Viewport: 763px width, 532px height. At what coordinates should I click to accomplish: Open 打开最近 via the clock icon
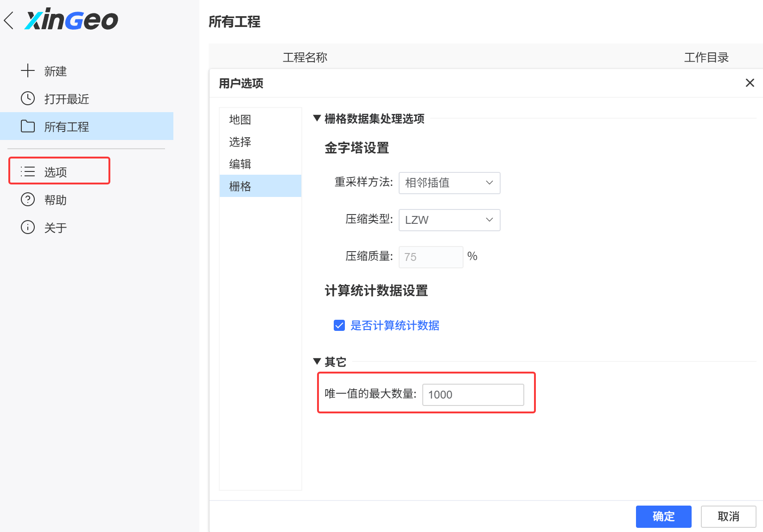click(x=28, y=98)
